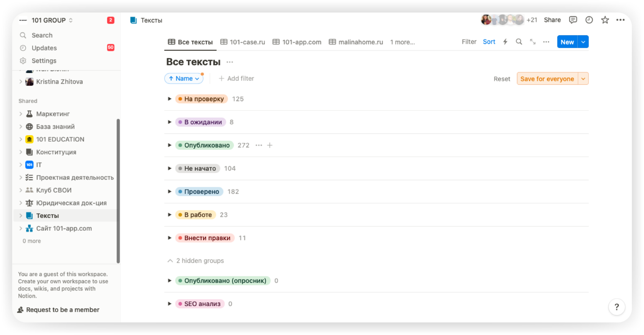
Task: Expand Save for everyone options arrow
Action: pyautogui.click(x=583, y=79)
